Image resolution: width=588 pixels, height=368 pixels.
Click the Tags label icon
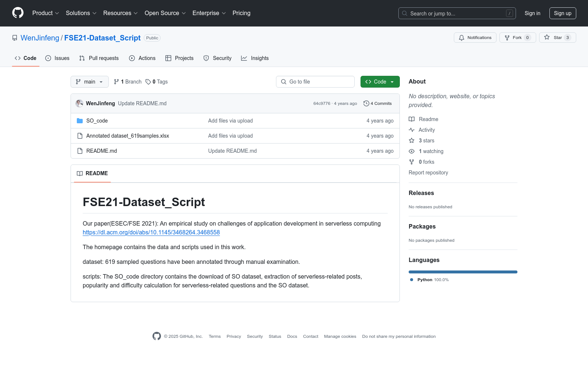[148, 82]
